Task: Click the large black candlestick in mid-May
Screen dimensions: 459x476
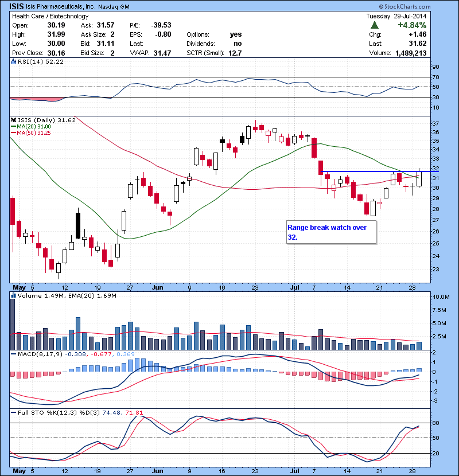Action: click(x=78, y=225)
